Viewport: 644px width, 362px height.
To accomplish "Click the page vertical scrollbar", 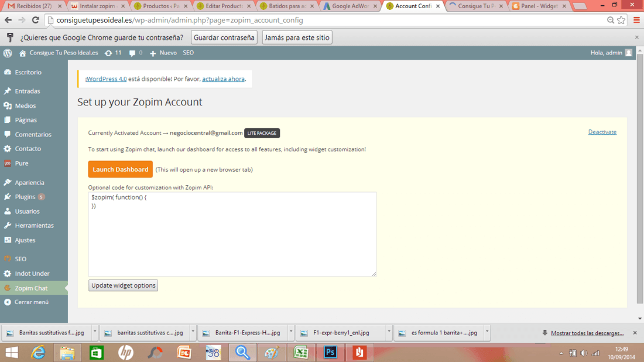I will pyautogui.click(x=640, y=179).
